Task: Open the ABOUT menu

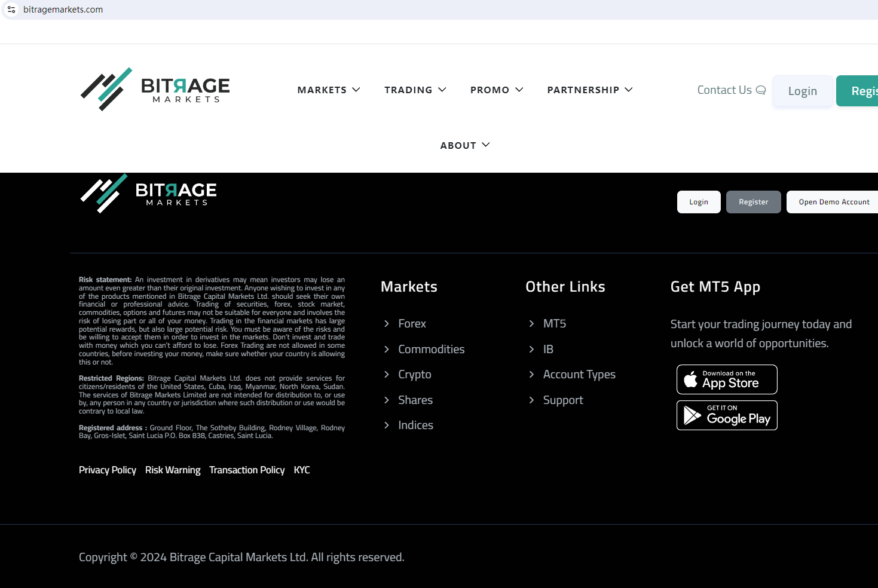Action: (464, 145)
